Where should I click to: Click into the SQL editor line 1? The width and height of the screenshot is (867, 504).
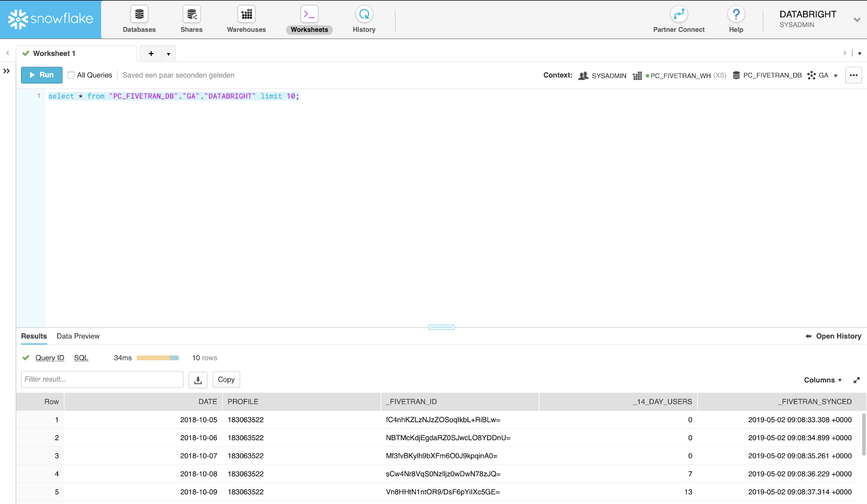173,96
